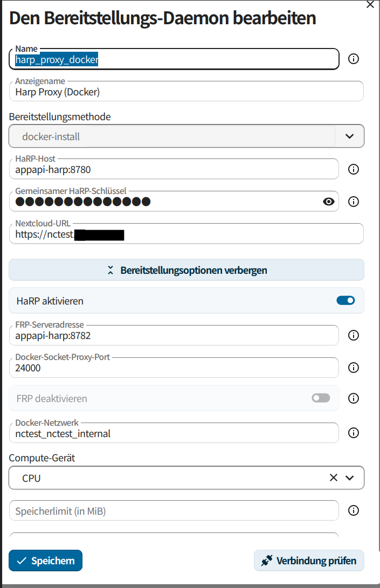This screenshot has height=588, width=380.
Task: Expand the Compute-Gerät dropdown arrow
Action: click(350, 478)
